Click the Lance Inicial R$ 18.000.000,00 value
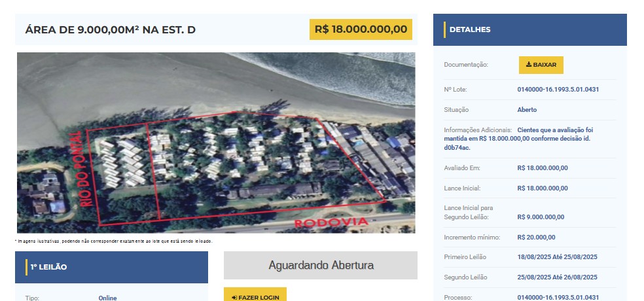This screenshot has height=301, width=644. point(543,188)
